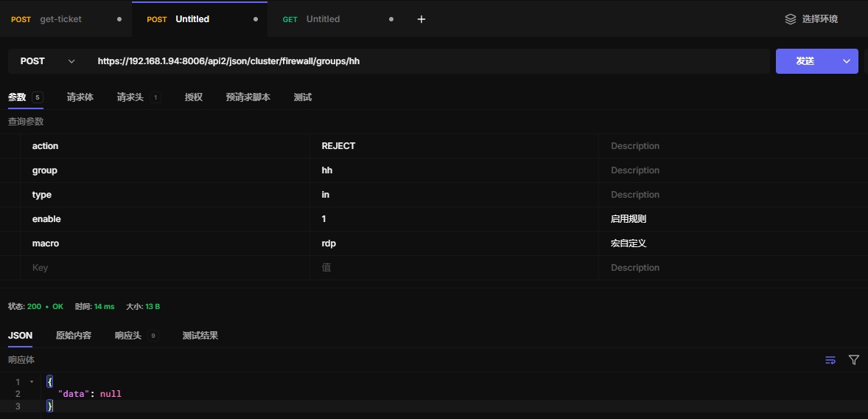868x419 pixels.
Task: Open the 请求体 request body tab
Action: pos(80,97)
